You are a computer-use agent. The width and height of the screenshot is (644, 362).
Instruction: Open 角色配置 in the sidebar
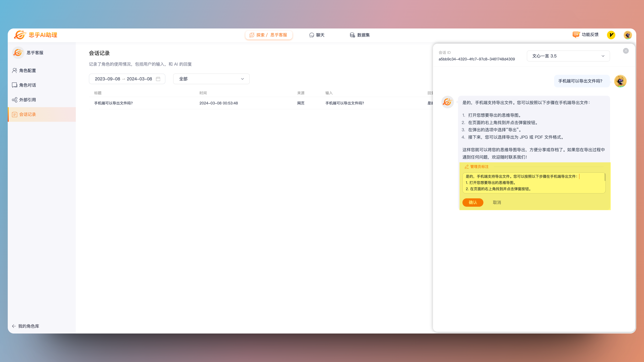[28, 71]
